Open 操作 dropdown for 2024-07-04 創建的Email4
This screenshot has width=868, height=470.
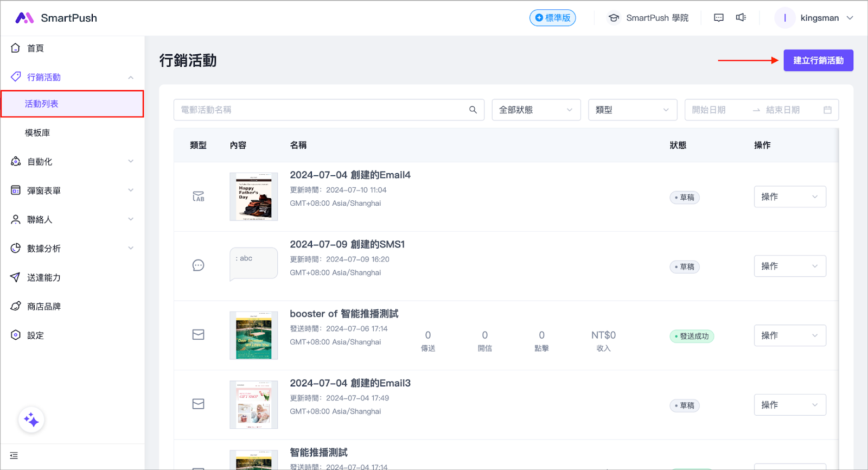click(x=789, y=197)
